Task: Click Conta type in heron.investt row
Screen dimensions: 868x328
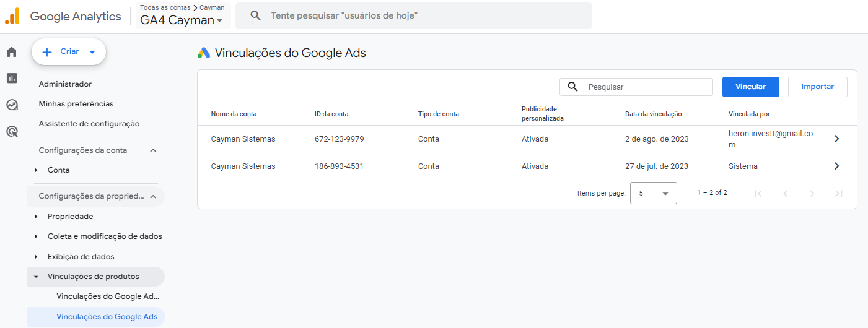Action: pos(429,139)
